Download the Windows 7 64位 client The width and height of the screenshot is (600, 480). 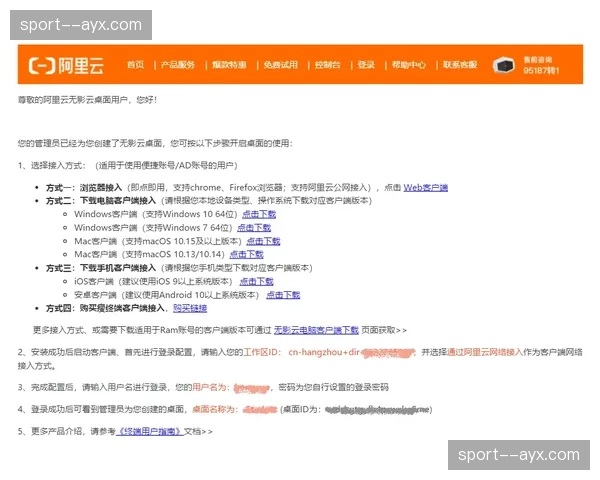(x=254, y=228)
